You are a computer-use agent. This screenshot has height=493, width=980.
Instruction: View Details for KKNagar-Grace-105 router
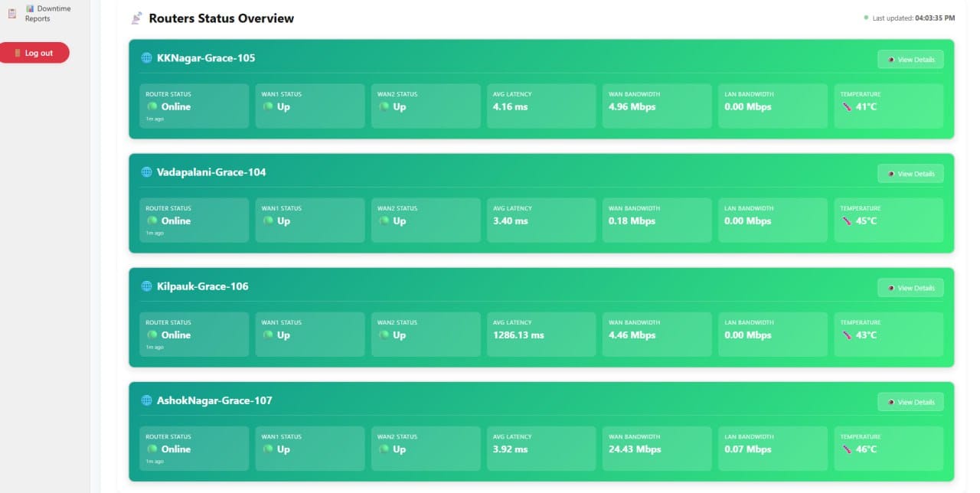coord(910,60)
